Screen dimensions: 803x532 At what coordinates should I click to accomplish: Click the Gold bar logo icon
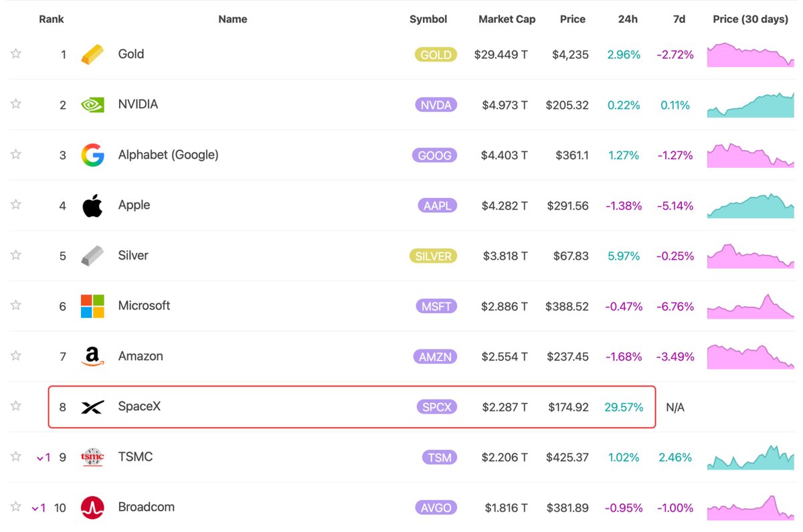92,54
